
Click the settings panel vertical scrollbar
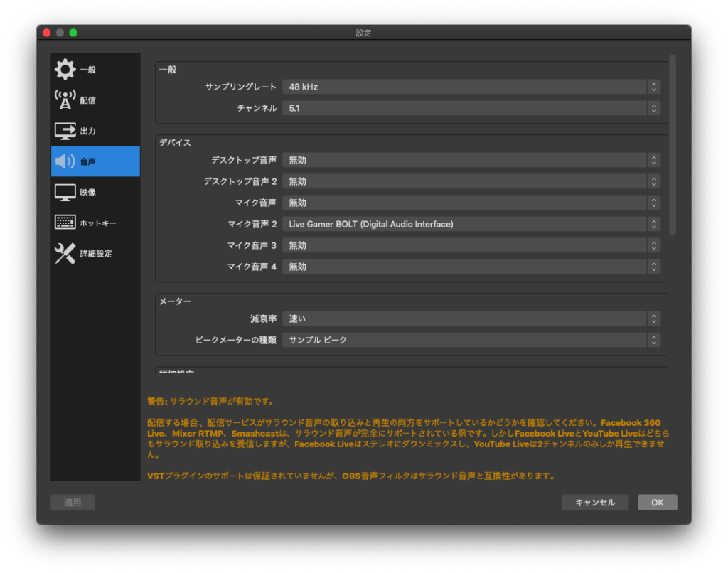click(673, 145)
